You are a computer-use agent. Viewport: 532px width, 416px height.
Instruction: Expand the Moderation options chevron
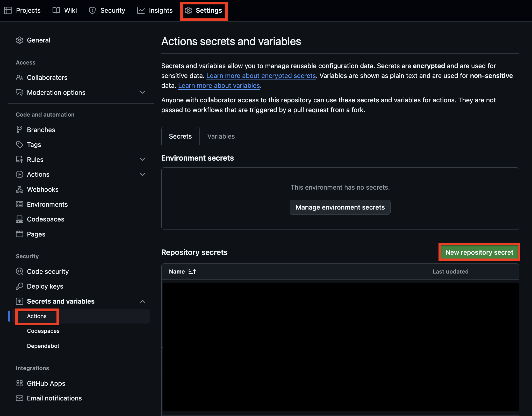(142, 92)
